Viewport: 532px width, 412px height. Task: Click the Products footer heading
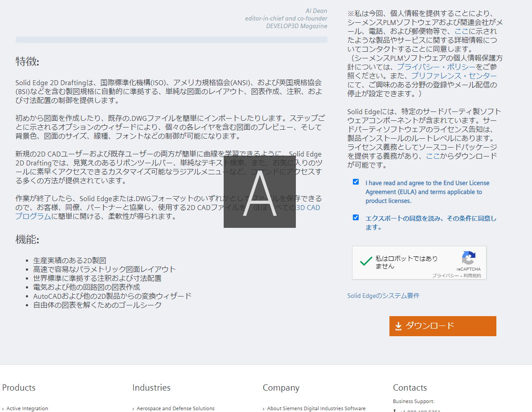coord(19,387)
